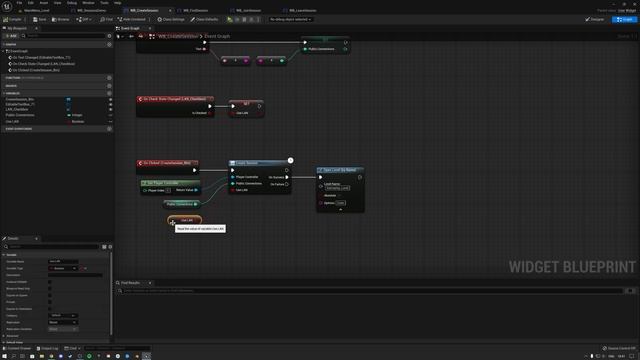
Task: Open Content Drawer in status bar
Action: (17, 348)
